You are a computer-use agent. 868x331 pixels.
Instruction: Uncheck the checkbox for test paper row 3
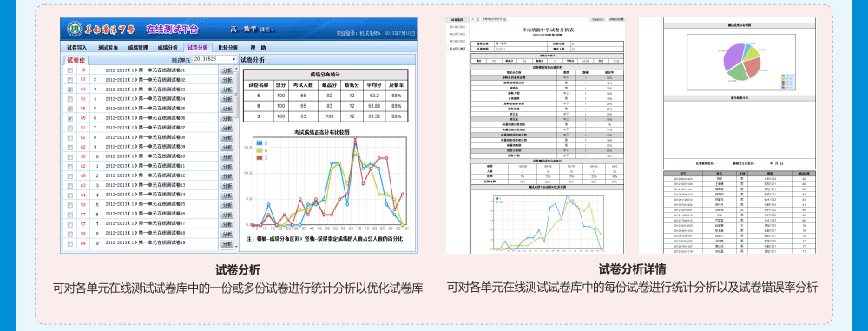tap(69, 89)
